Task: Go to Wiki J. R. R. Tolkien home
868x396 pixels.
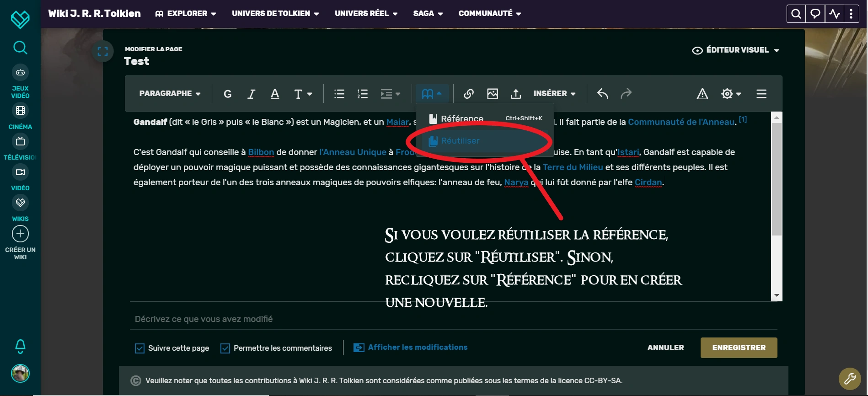Action: pyautogui.click(x=95, y=14)
